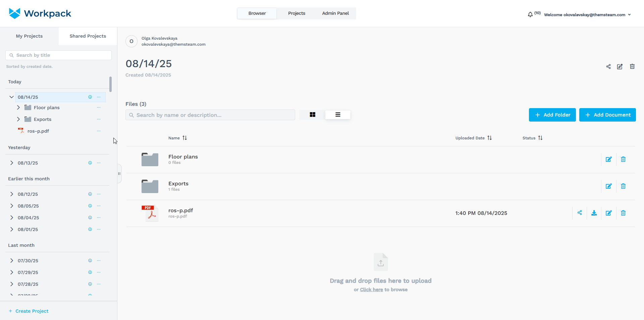Image resolution: width=644 pixels, height=320 pixels.
Task: Open the notifications bell
Action: point(530,14)
